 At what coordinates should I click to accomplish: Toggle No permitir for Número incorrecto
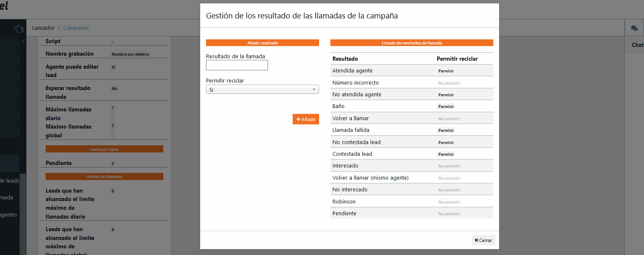click(x=449, y=83)
